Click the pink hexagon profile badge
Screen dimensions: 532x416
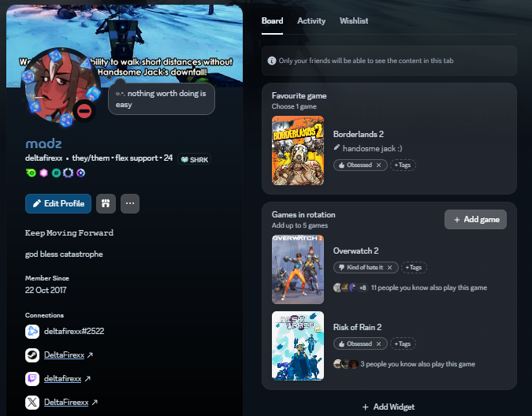click(44, 173)
